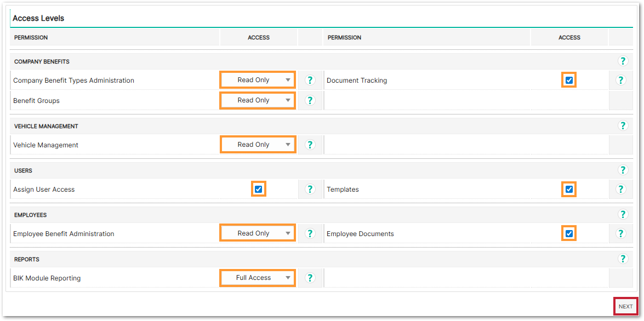Change the Vehicle Management access level dropdown

point(258,145)
